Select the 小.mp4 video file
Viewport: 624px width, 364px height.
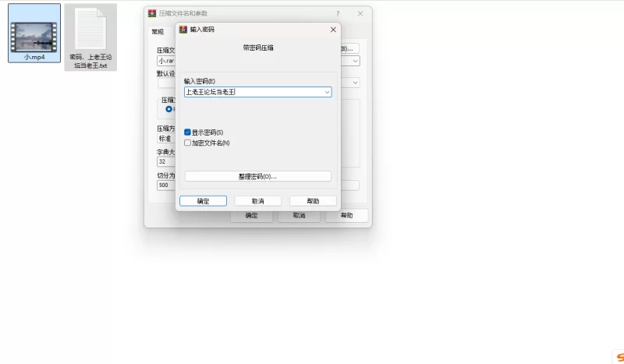pos(34,34)
